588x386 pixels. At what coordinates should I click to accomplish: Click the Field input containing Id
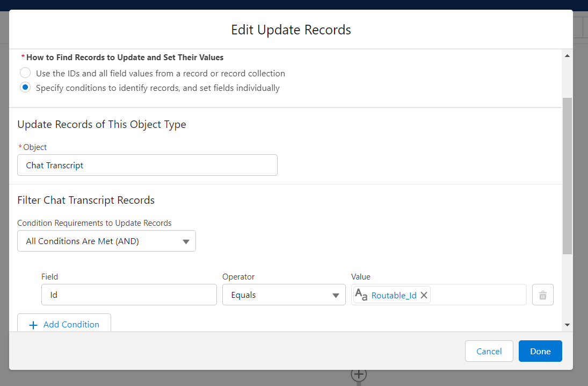(129, 295)
